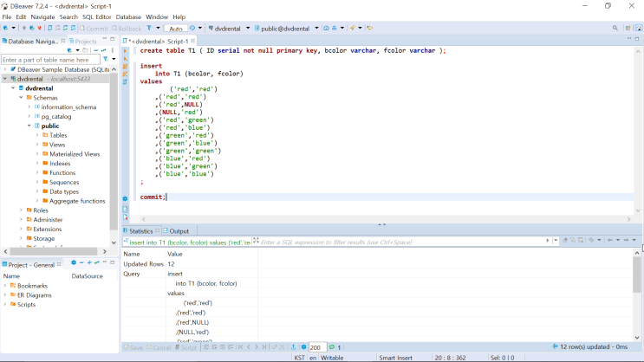
Task: Select the <dvdrental> Script-1 editor tab
Action: pos(158,42)
